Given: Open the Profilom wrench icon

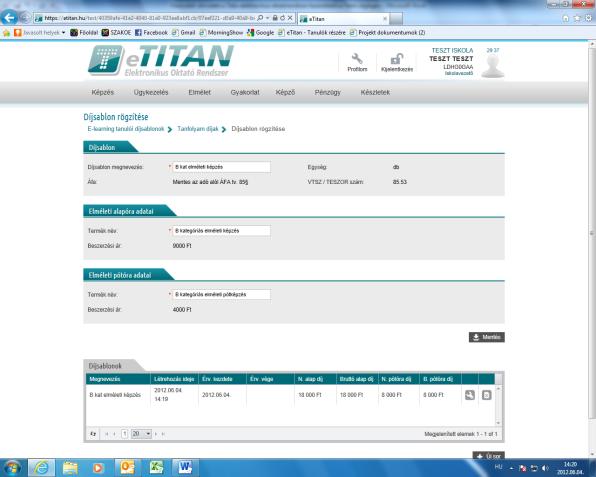Looking at the screenshot, I should (357, 59).
